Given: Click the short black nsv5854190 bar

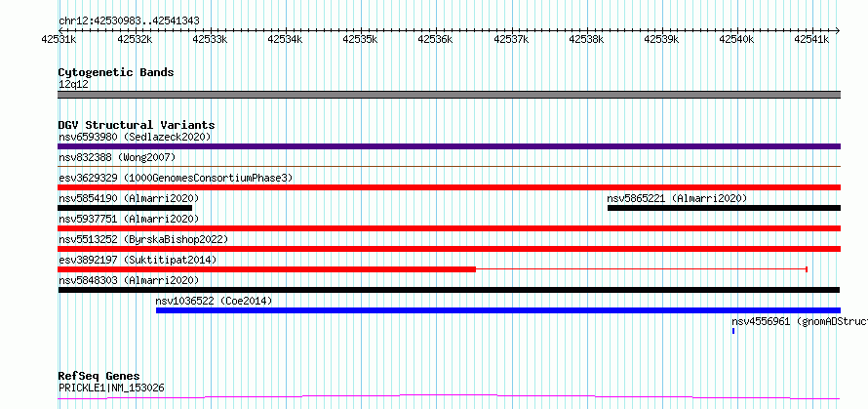Looking at the screenshot, I should click(x=125, y=208).
